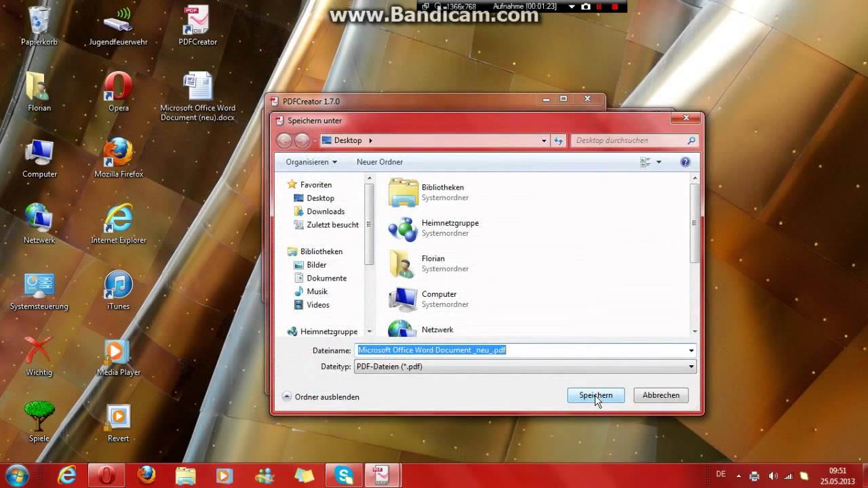This screenshot has width=868, height=488.
Task: Open Media Player from taskbar
Action: pyautogui.click(x=224, y=475)
